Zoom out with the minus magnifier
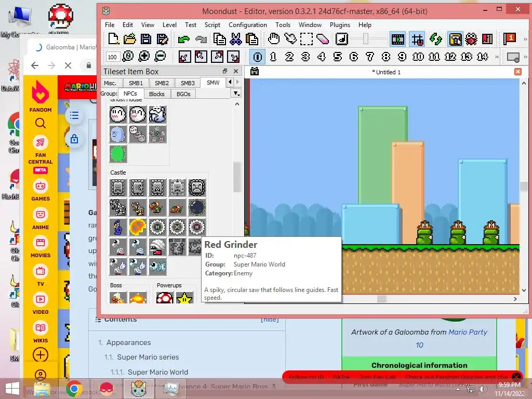 pyautogui.click(x=160, y=56)
